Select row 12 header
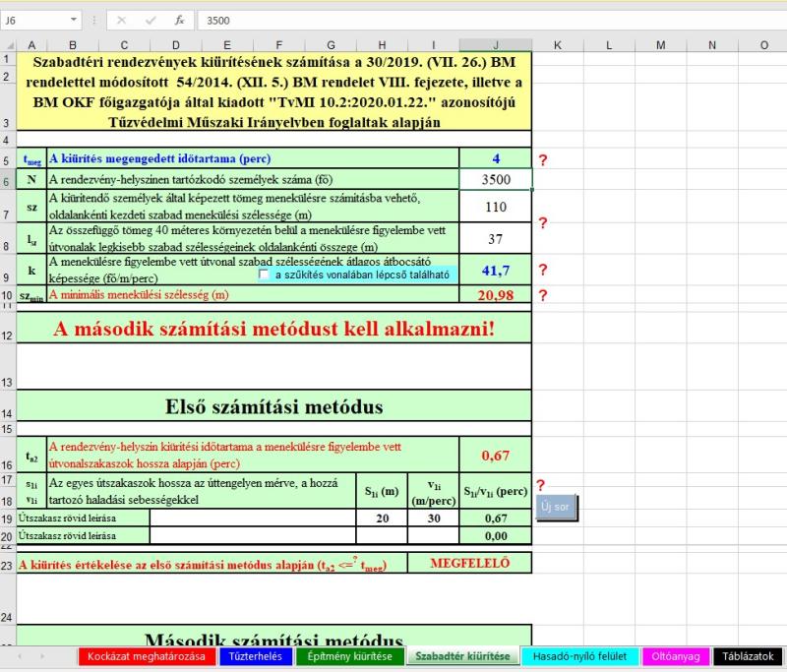Screen dimensions: 787x672 point(8,328)
